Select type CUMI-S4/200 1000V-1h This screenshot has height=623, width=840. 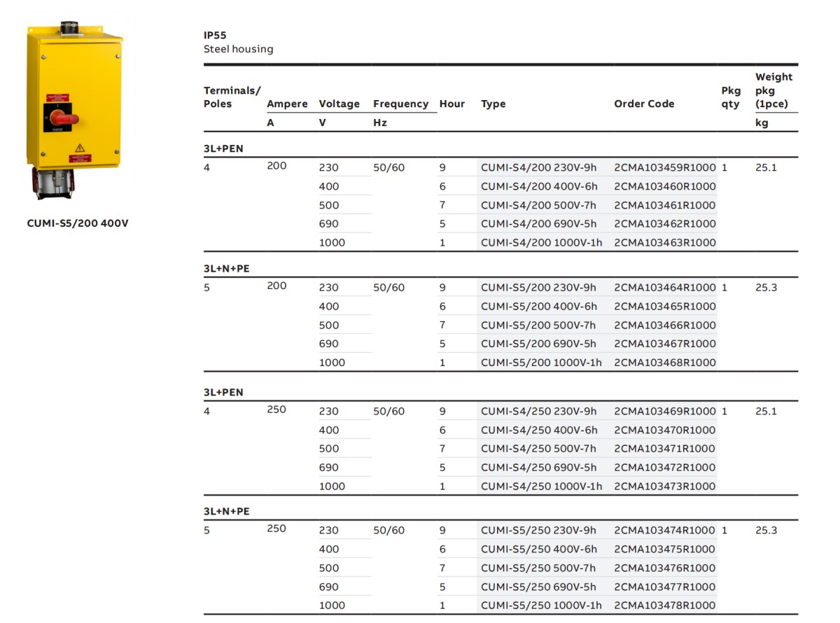pos(542,243)
